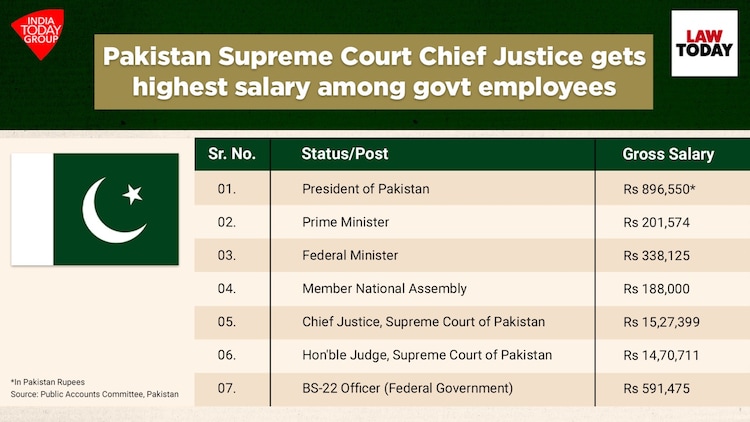The width and height of the screenshot is (750, 422).
Task: Click the Rs 15,27,399 salary value
Action: 660,322
